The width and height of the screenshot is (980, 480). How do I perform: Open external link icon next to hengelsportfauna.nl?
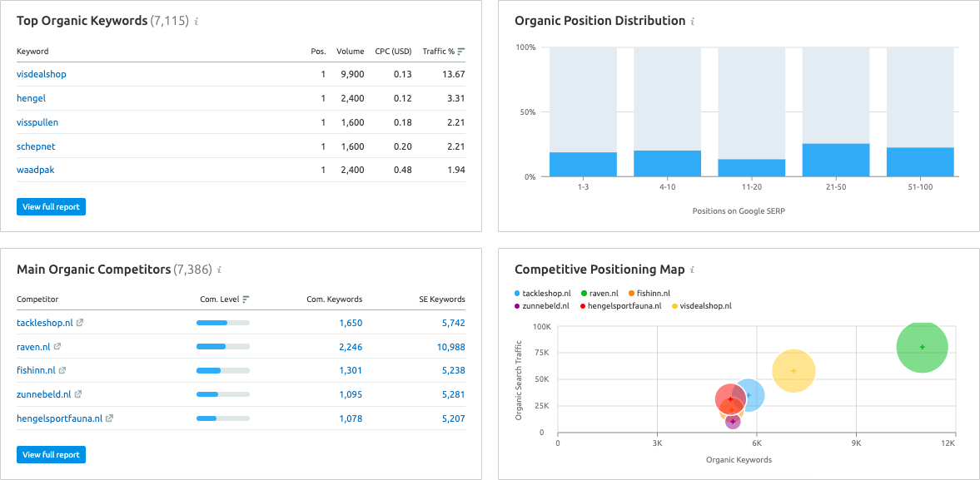point(109,419)
